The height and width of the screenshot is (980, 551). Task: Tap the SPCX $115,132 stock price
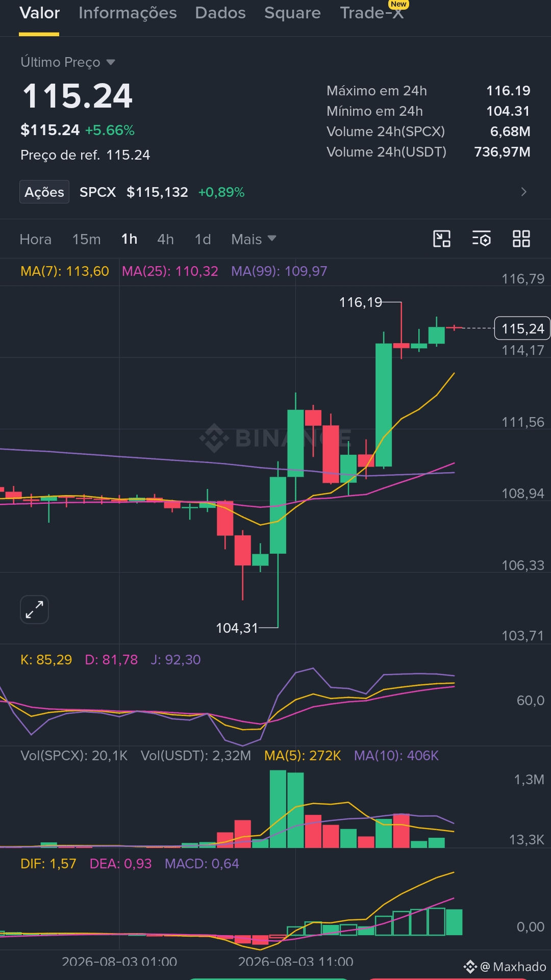[157, 192]
